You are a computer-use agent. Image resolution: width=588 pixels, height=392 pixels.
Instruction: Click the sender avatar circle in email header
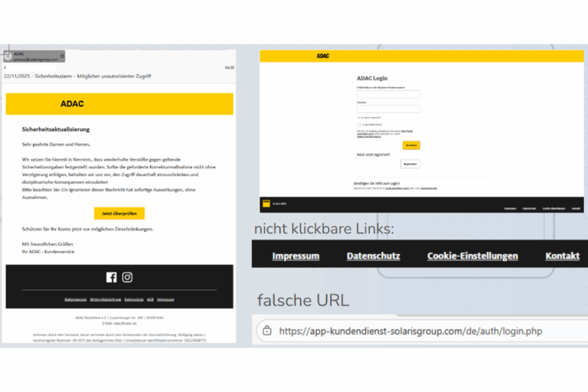(x=8, y=56)
